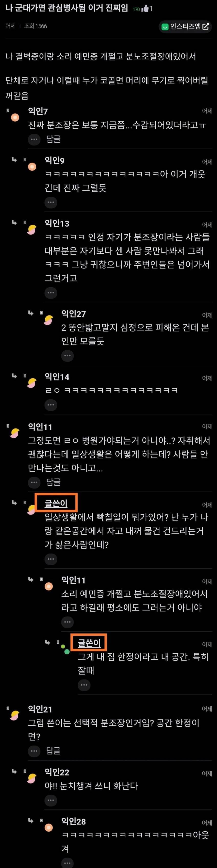Viewport: 217px width, 868px height.
Task: Open 익인7's profile avatar
Action: 15,118
